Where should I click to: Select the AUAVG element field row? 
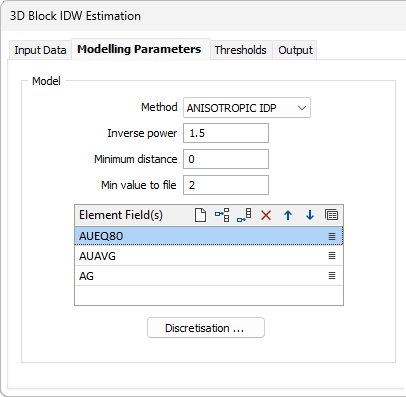click(209, 256)
